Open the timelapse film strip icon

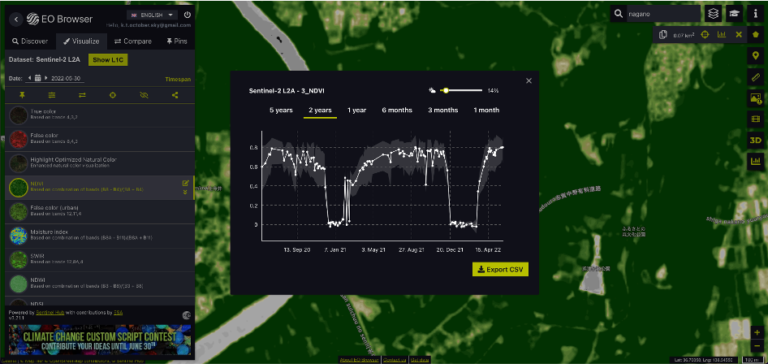755,119
